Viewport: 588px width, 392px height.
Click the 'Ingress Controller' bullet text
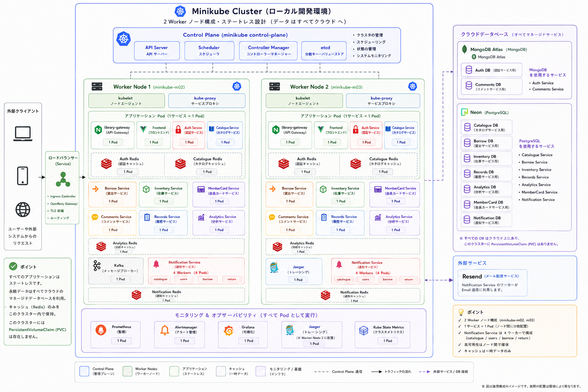click(63, 196)
